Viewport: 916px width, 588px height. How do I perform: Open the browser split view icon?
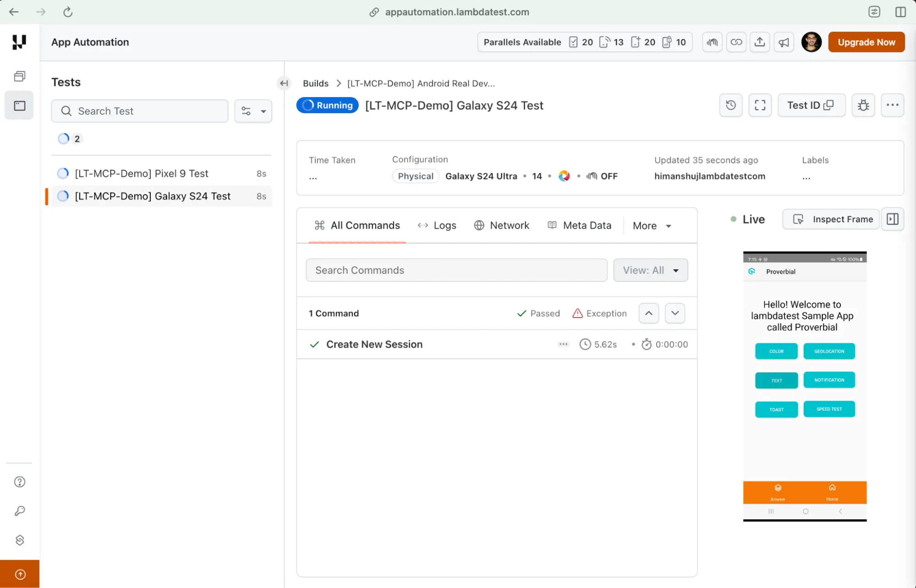[x=900, y=12]
